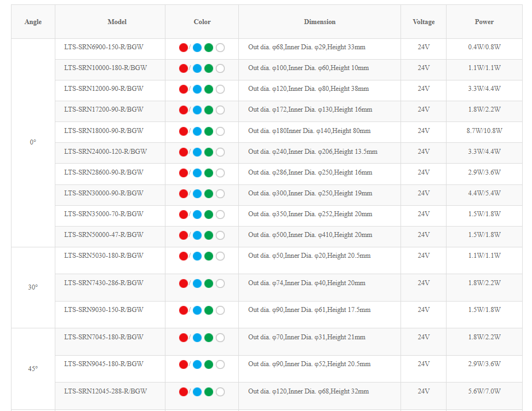Click the white color dot for LTS-SRN12045-288-R/BGW
The image size is (532, 411).
click(x=220, y=392)
